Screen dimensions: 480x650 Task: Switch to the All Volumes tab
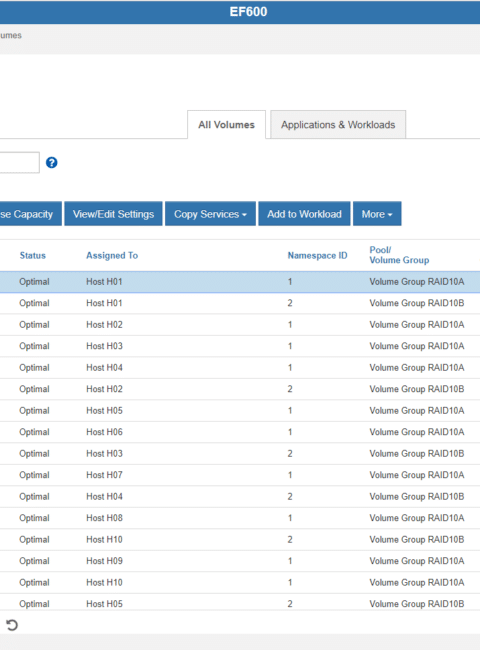coord(226,125)
